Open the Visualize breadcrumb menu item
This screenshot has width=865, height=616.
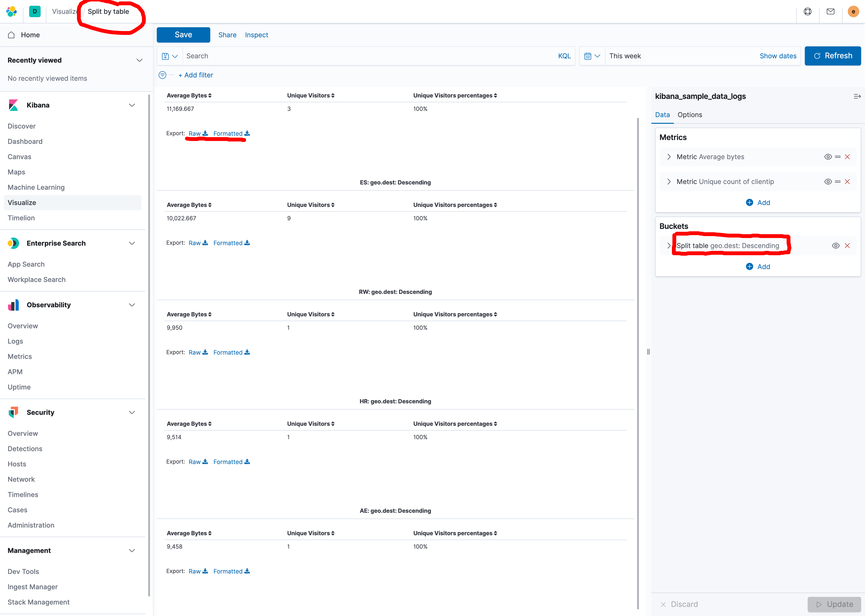point(65,11)
